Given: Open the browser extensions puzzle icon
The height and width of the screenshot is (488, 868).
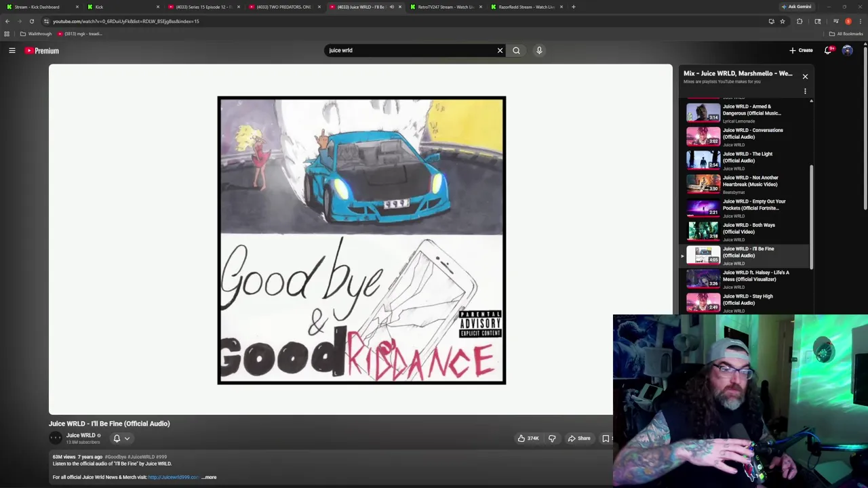Looking at the screenshot, I should coord(800,21).
